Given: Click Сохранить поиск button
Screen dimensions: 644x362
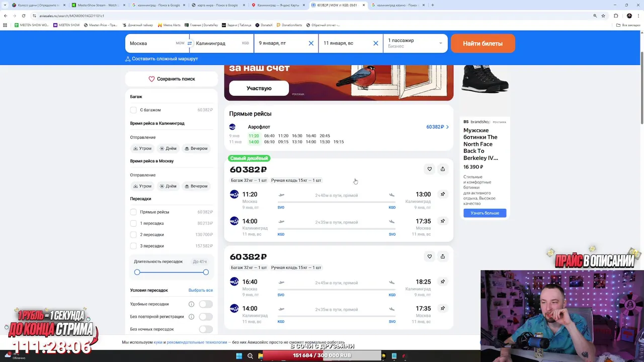Looking at the screenshot, I should tap(172, 79).
